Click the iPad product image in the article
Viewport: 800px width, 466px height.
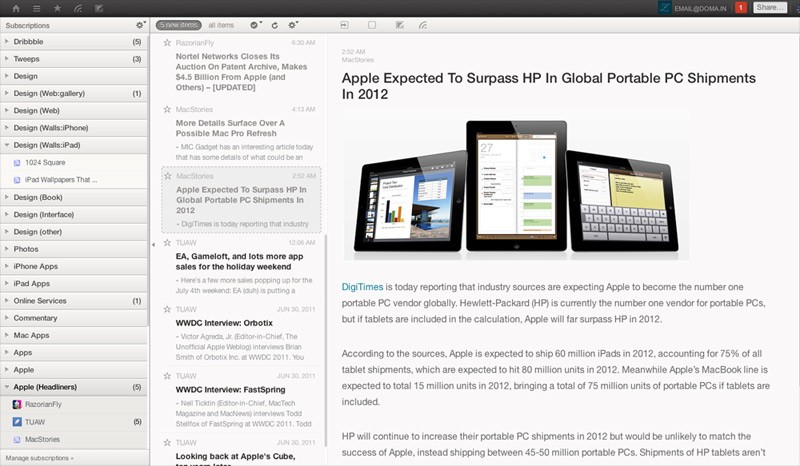(516, 187)
